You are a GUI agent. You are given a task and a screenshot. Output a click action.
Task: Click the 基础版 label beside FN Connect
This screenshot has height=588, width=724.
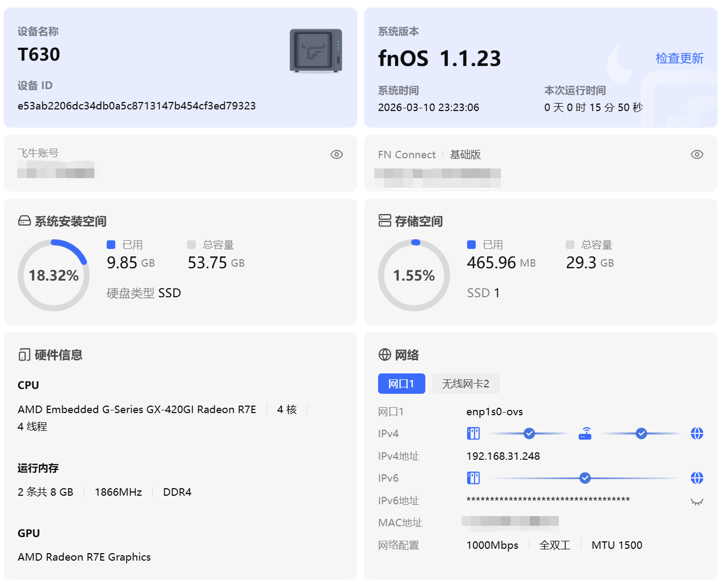[465, 155]
